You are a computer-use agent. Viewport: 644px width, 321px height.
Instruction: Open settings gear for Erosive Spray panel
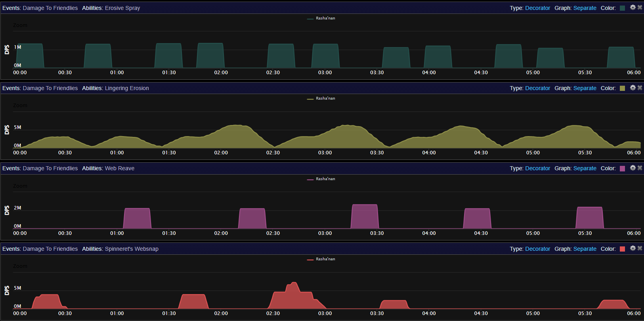(633, 8)
